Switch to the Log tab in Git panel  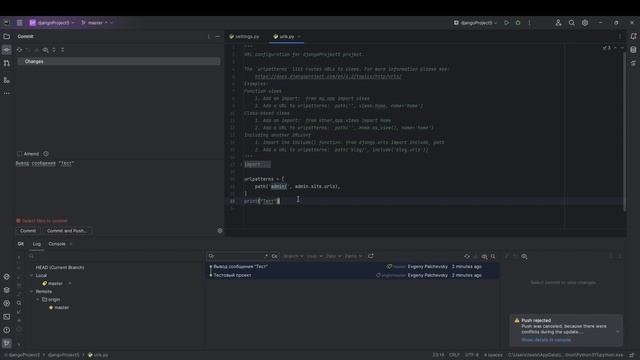click(x=37, y=244)
